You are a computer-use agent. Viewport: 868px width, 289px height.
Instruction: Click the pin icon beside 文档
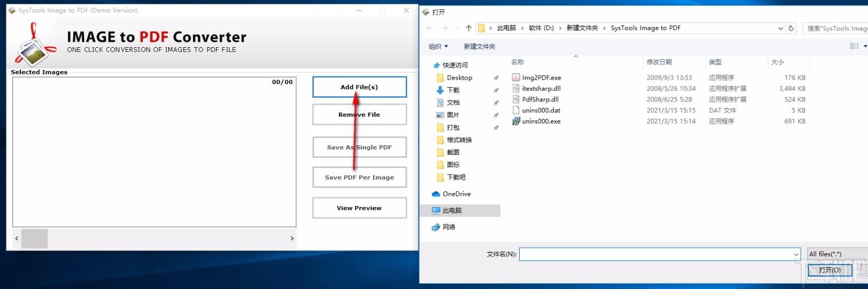pos(496,103)
